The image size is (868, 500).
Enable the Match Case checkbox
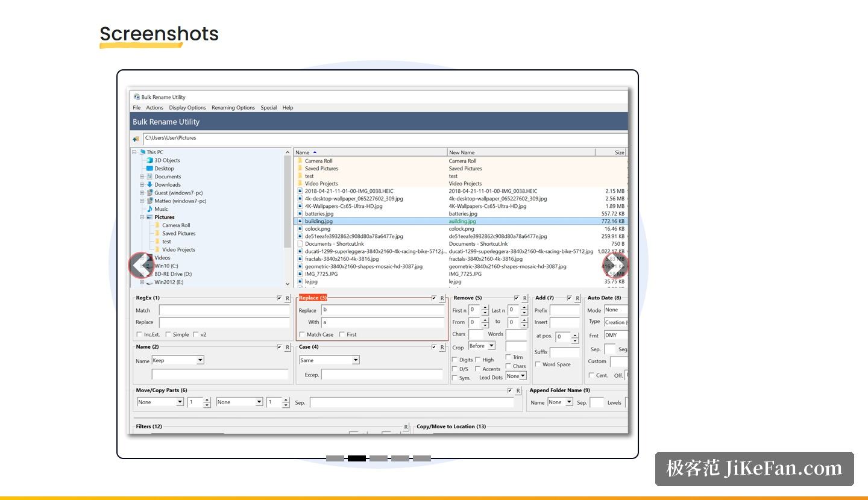coord(302,334)
